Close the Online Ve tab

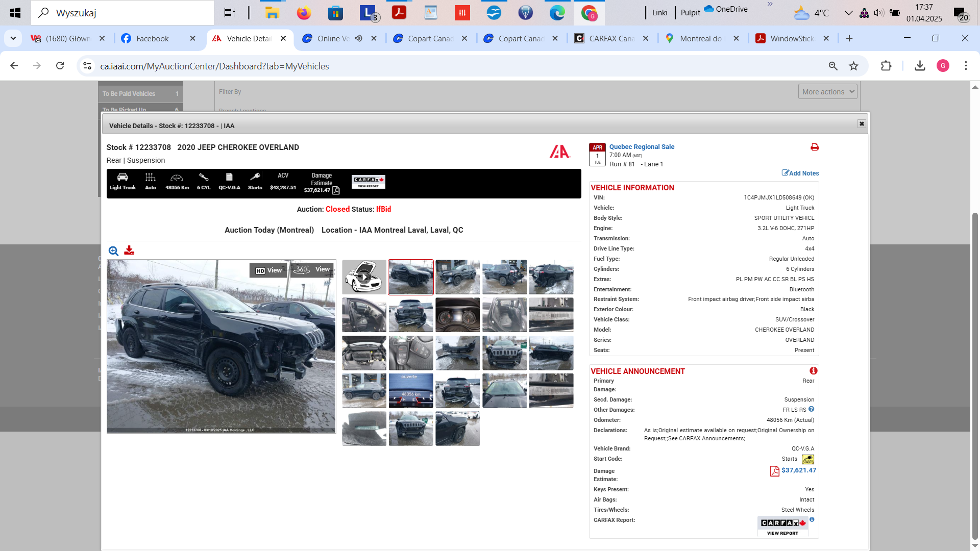point(374,39)
